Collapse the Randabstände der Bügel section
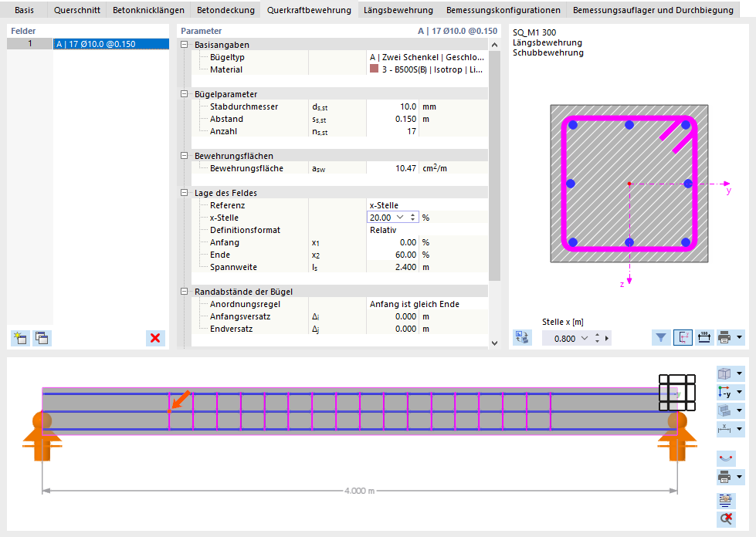The height and width of the screenshot is (537, 756). point(185,292)
